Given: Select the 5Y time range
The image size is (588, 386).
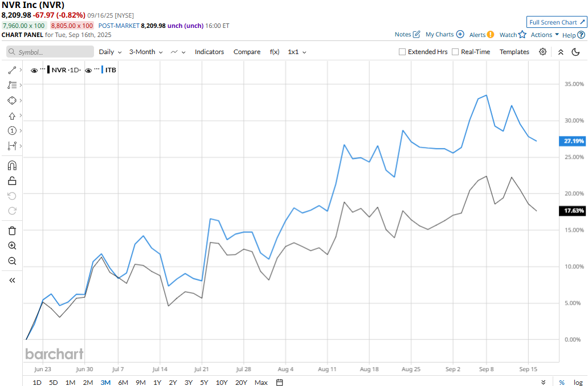Looking at the screenshot, I should [204, 382].
